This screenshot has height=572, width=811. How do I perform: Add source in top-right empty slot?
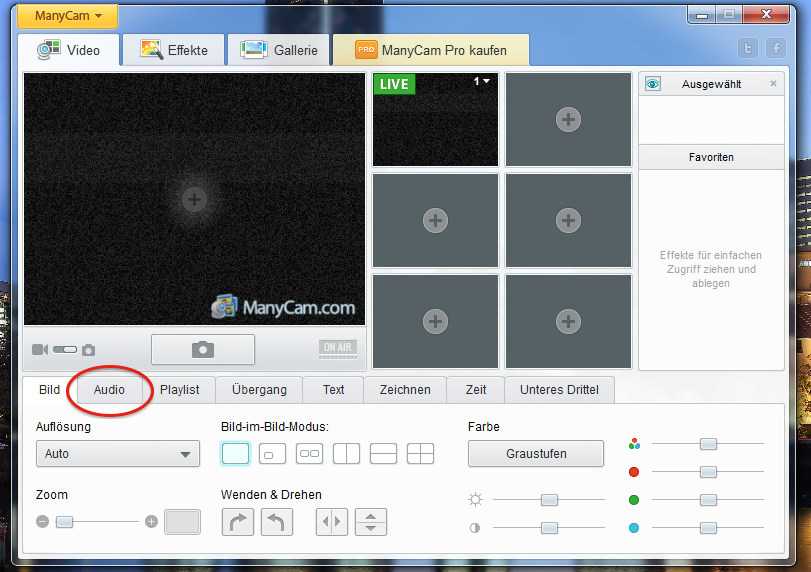pos(568,119)
